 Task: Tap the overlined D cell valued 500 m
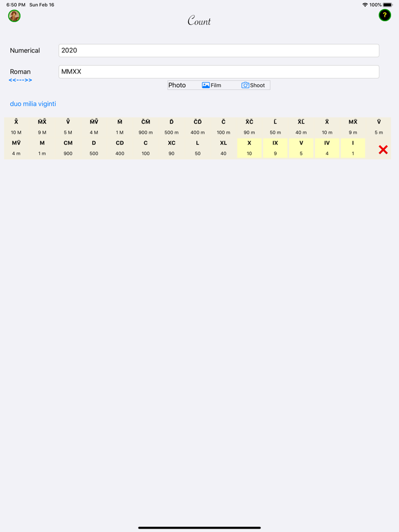point(172,127)
